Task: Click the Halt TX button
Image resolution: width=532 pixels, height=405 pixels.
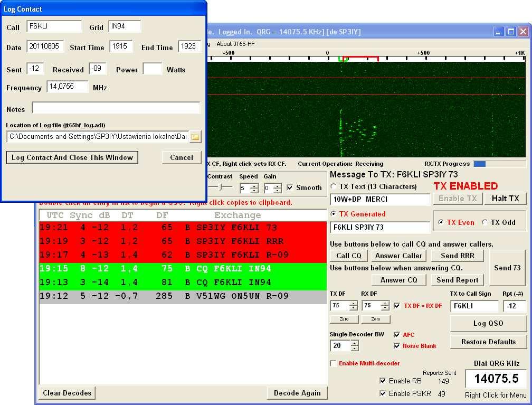Action: pyautogui.click(x=505, y=199)
